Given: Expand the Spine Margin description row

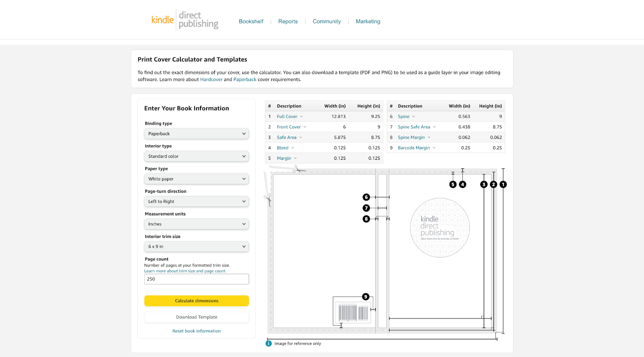Looking at the screenshot, I should [414, 137].
